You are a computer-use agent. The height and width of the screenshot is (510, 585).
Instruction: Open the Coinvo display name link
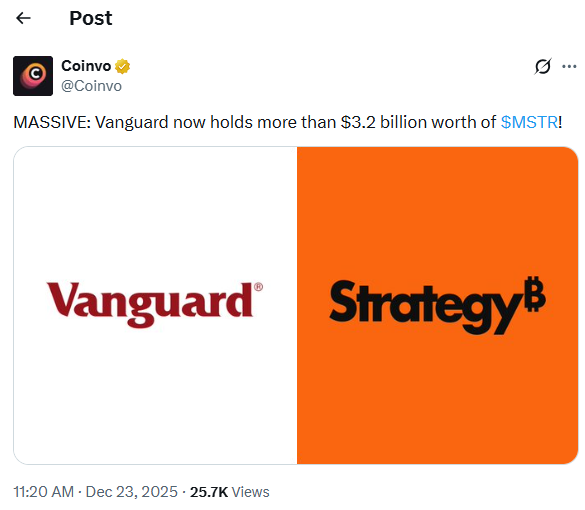click(86, 66)
